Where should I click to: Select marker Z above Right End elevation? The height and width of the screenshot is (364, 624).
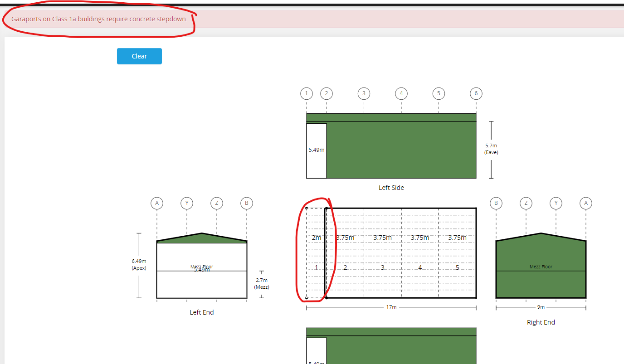tap(526, 203)
